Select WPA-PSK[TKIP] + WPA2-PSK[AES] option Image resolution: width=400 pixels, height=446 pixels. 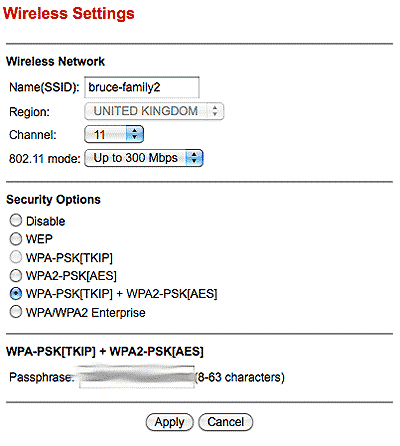16,294
